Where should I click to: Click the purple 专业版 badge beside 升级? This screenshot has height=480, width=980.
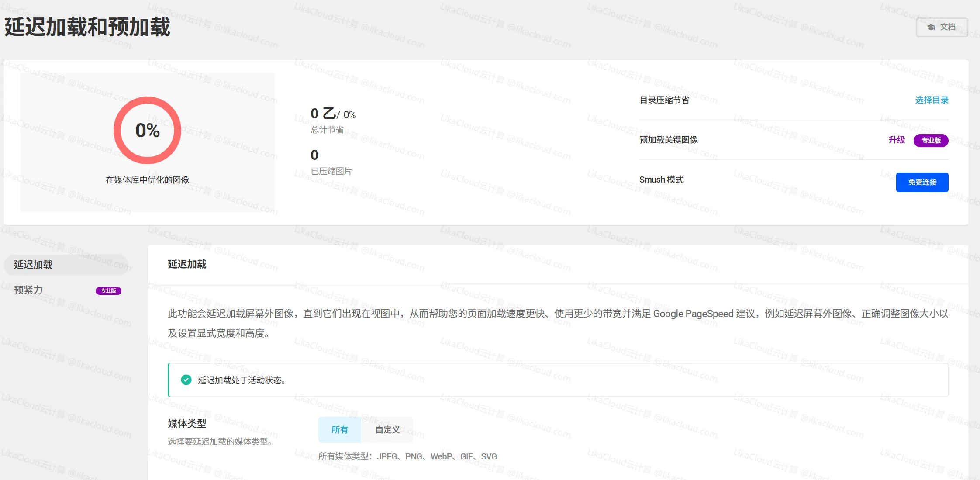coord(931,140)
